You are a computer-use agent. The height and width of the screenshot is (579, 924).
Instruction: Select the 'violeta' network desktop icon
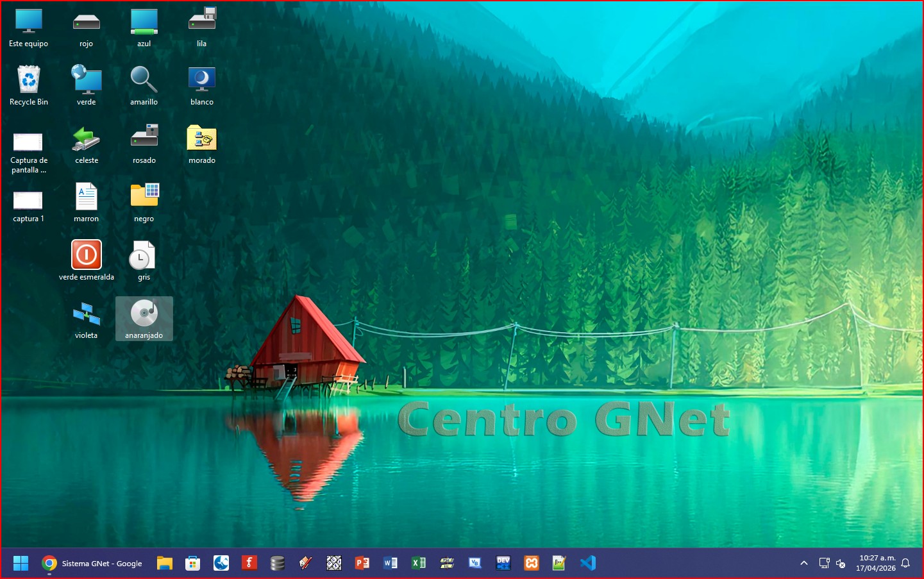tap(87, 314)
